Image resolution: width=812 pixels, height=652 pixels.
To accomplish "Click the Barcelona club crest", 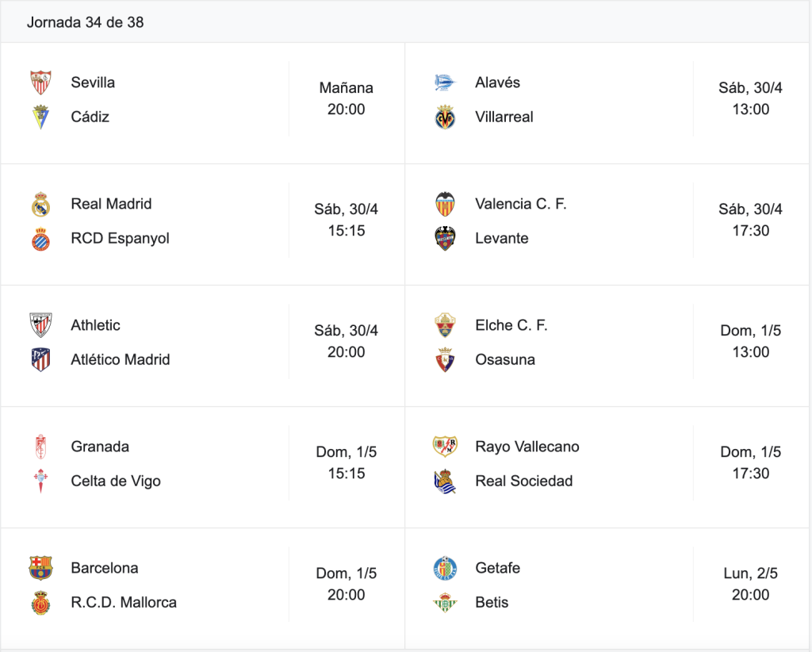I will click(x=40, y=568).
